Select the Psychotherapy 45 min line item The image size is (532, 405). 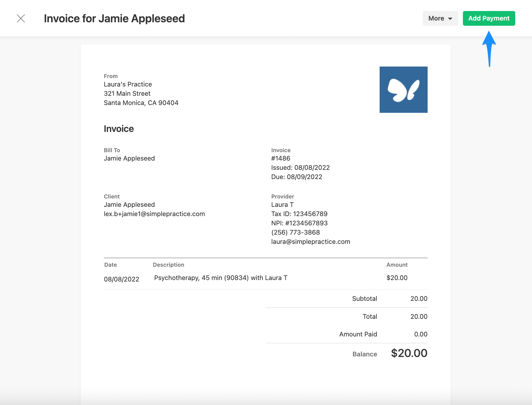220,277
